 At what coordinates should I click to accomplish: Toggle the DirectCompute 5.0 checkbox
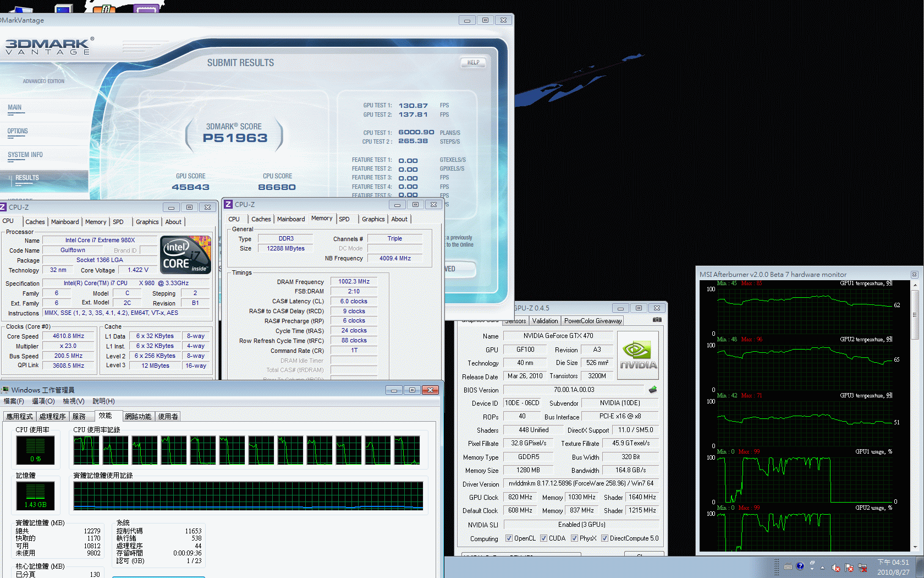tap(604, 538)
